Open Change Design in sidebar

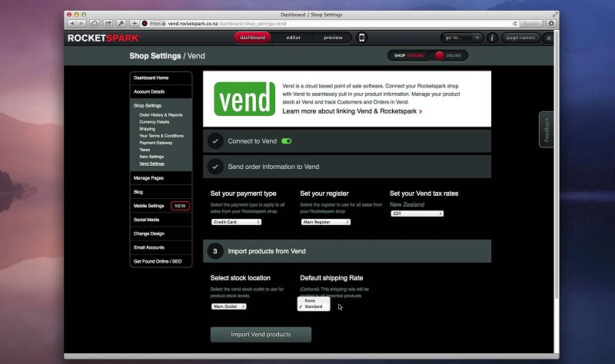click(x=161, y=234)
